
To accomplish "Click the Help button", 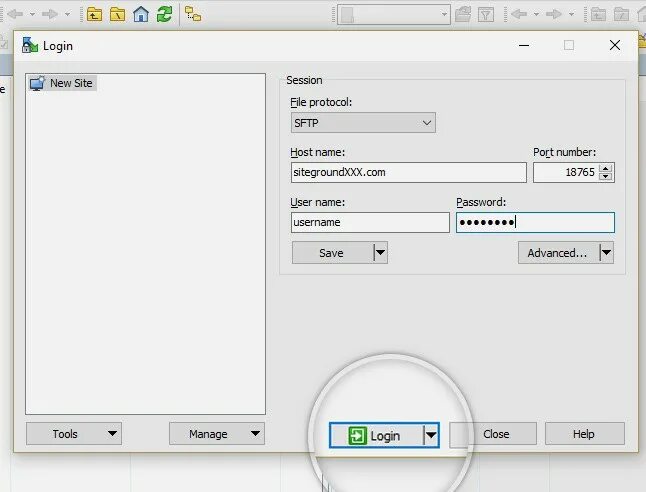I will 585,434.
